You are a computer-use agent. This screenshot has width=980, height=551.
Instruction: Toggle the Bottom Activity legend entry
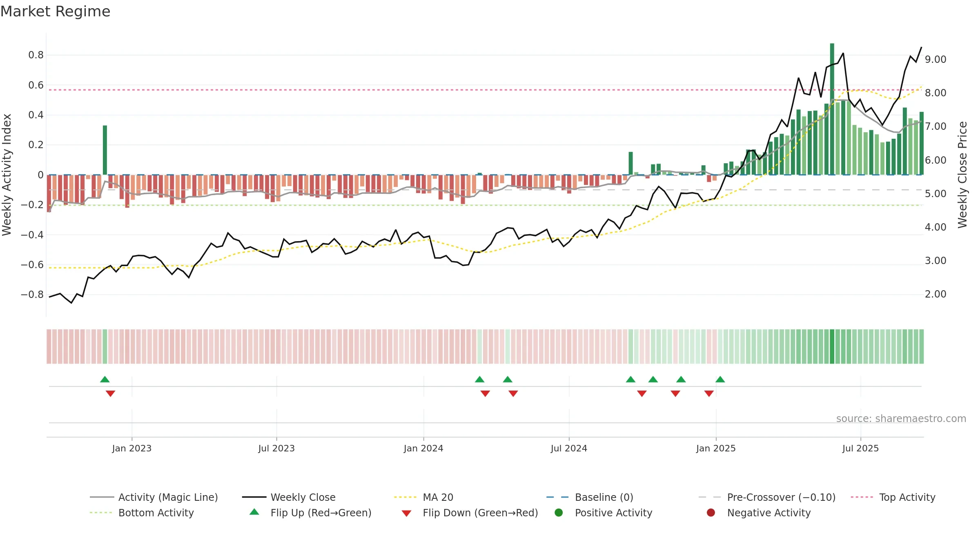click(x=142, y=513)
